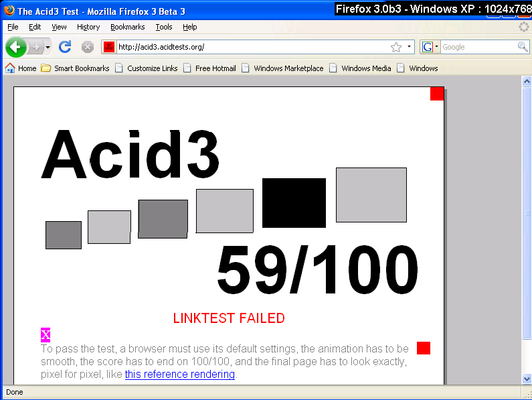Viewport: 532px width, 400px height.
Task: Open the Customize Links bookmark
Action: (147, 68)
